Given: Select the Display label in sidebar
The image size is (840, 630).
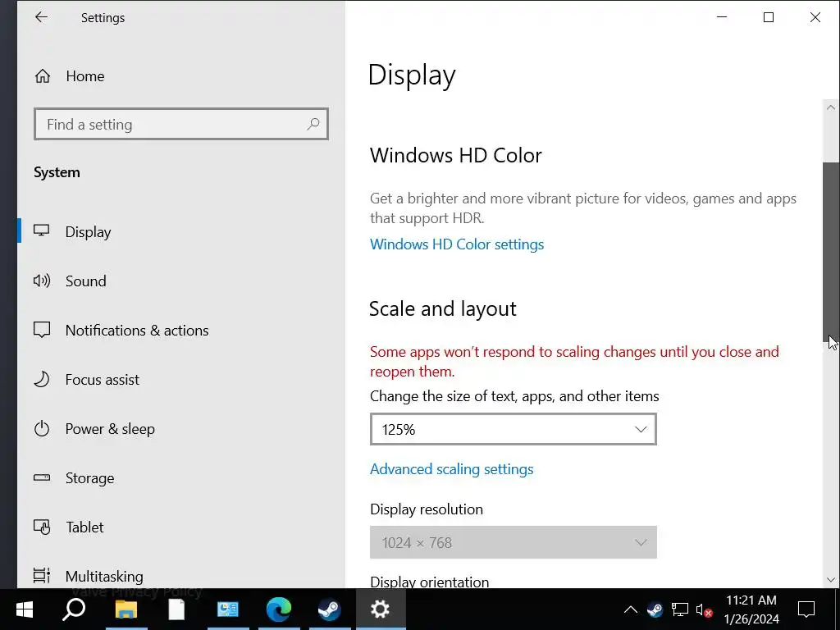Looking at the screenshot, I should [88, 232].
